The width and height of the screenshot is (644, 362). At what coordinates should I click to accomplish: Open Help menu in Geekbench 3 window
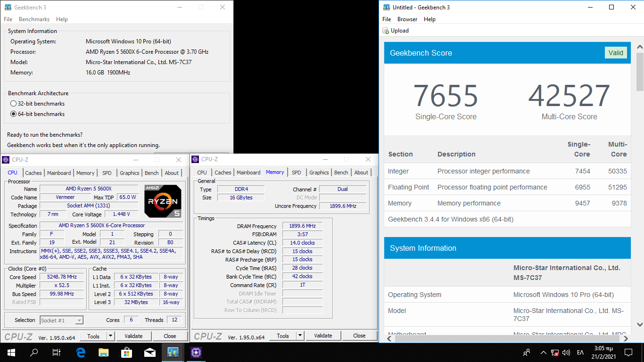[x=62, y=19]
